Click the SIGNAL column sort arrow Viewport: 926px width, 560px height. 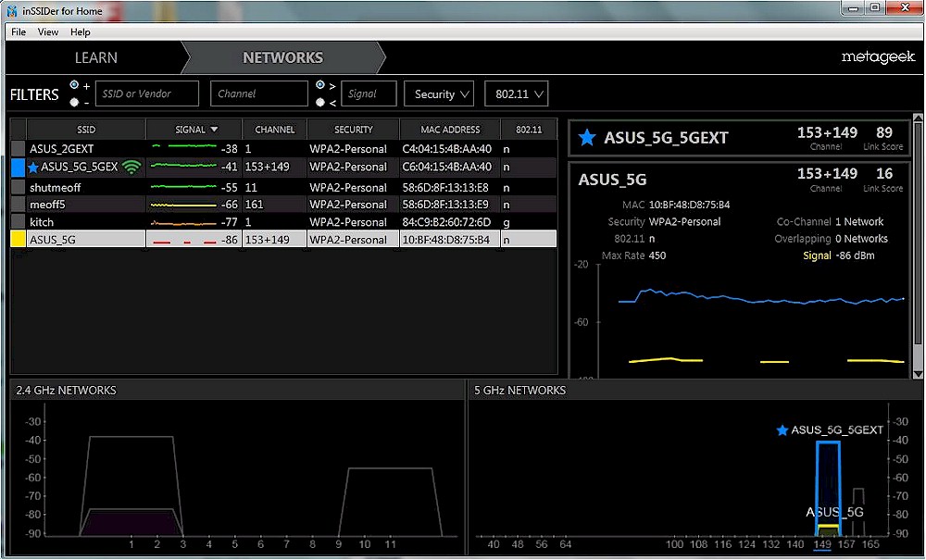[x=214, y=130]
